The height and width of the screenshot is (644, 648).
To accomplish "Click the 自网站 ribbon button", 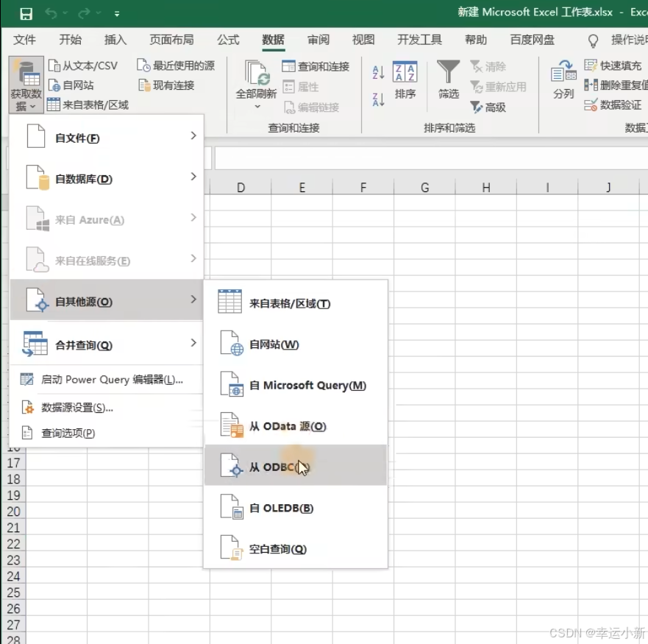I will click(x=71, y=85).
